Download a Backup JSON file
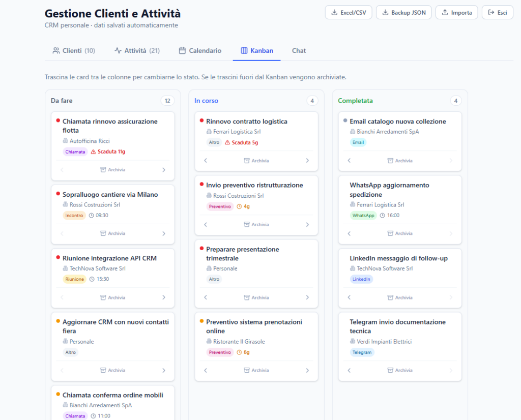 pos(403,13)
